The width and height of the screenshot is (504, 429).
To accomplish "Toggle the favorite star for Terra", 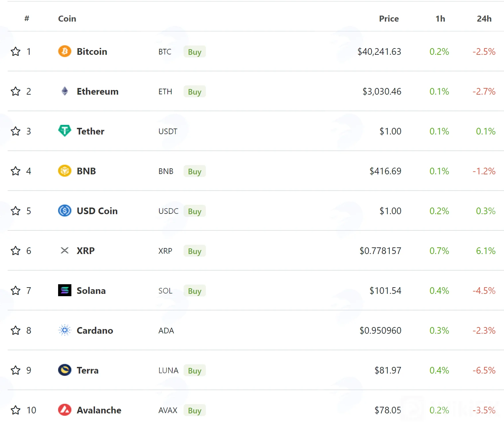I will (x=16, y=370).
